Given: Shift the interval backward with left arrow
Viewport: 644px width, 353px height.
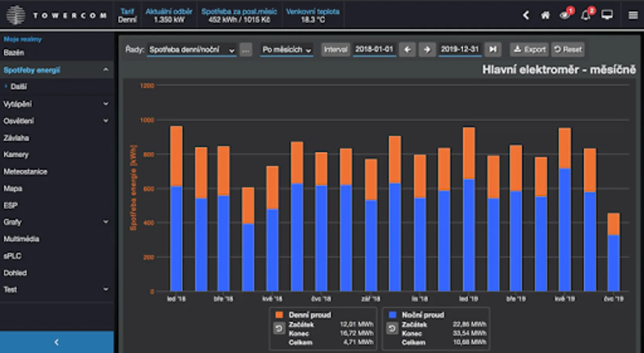Looking at the screenshot, I should click(x=407, y=49).
